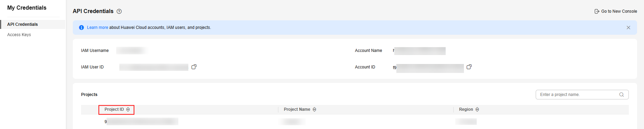Sort projects by Region

[x=477, y=109]
